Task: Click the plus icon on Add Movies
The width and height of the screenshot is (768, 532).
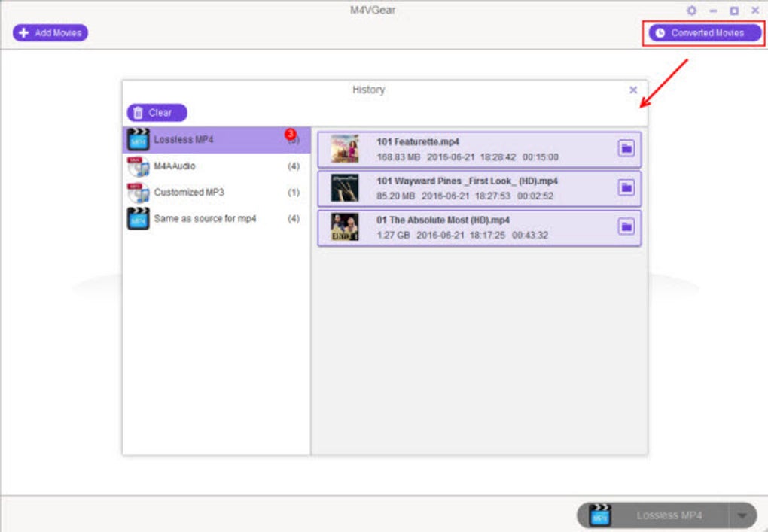Action: pos(23,33)
